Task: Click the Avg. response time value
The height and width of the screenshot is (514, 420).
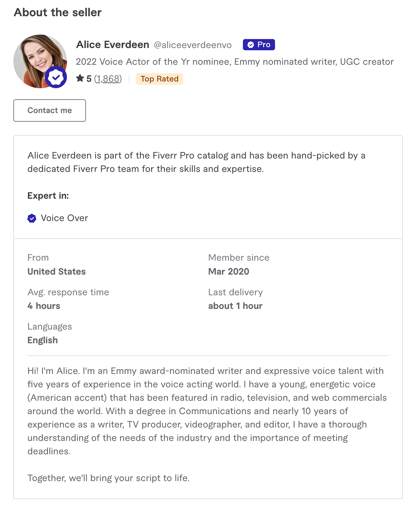Action: click(x=44, y=306)
